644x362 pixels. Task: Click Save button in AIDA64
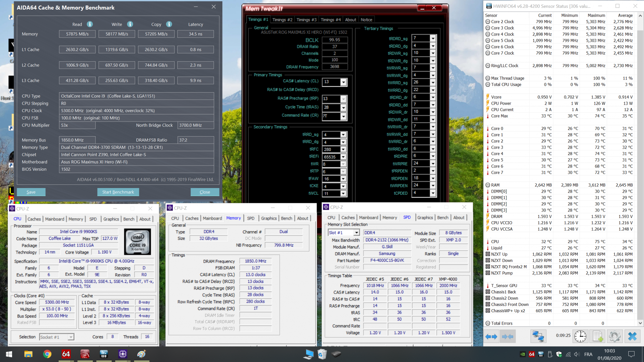tap(31, 192)
